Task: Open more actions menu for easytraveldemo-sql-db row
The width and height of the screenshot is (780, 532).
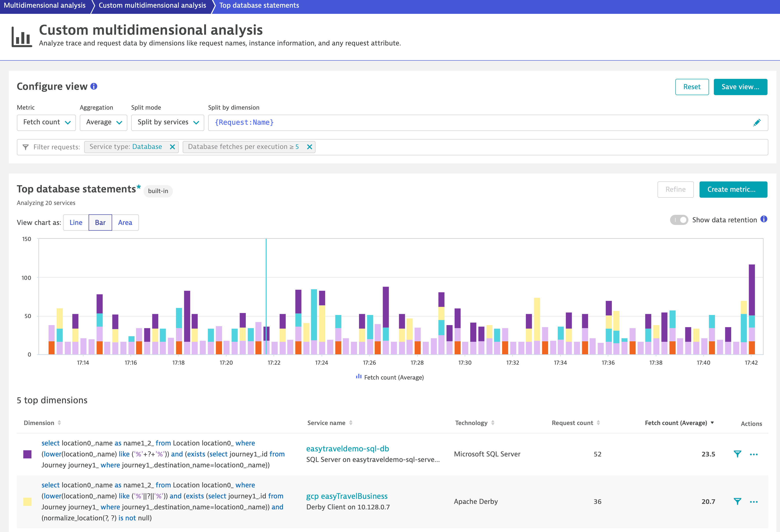Action: click(753, 454)
